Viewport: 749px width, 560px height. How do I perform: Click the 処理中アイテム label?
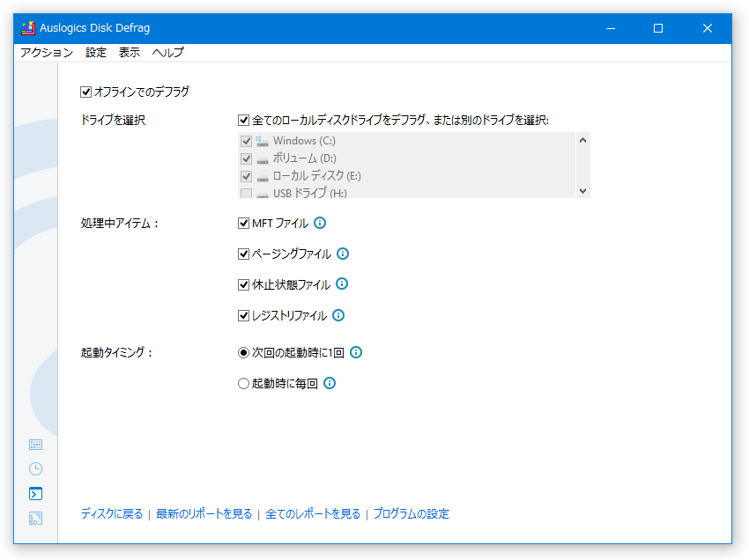pyautogui.click(x=120, y=223)
